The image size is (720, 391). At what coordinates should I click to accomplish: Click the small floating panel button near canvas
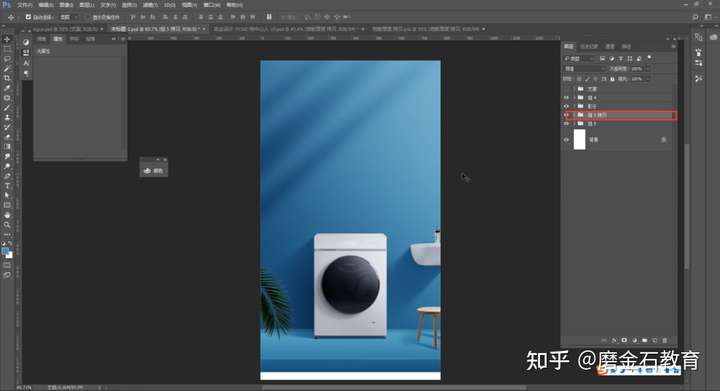pyautogui.click(x=154, y=171)
